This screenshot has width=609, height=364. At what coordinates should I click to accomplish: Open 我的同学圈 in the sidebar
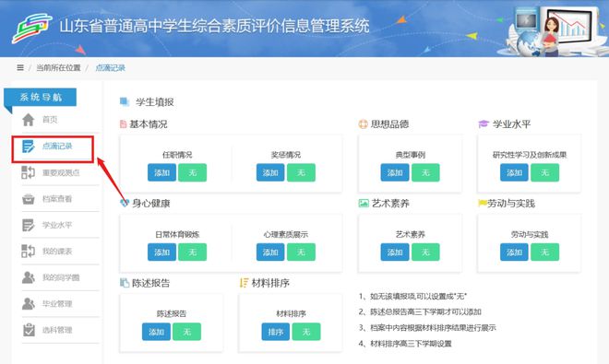pos(61,277)
